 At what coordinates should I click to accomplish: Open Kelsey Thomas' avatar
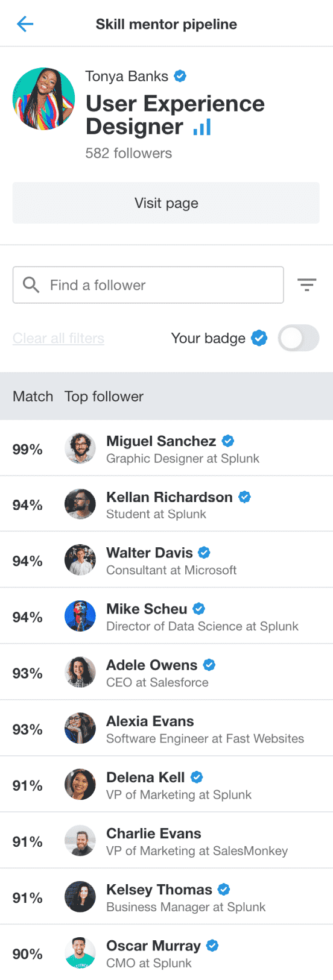pyautogui.click(x=80, y=897)
